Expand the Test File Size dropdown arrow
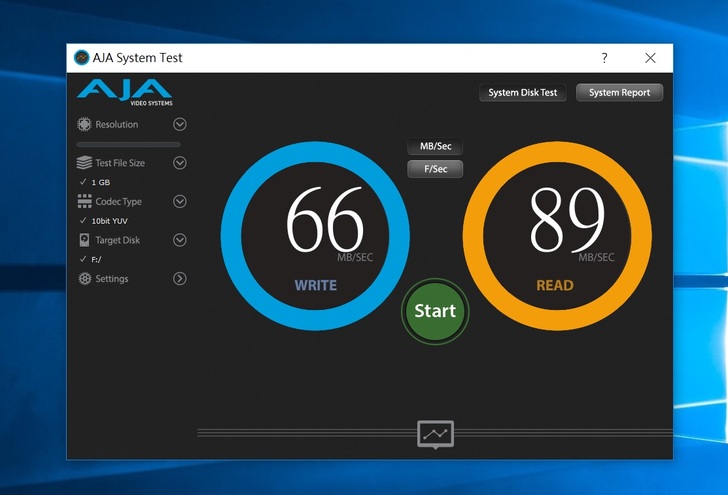 click(x=180, y=163)
